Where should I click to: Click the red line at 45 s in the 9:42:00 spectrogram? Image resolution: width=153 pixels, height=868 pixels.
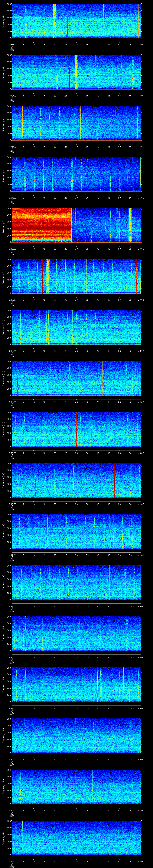[110, 582]
